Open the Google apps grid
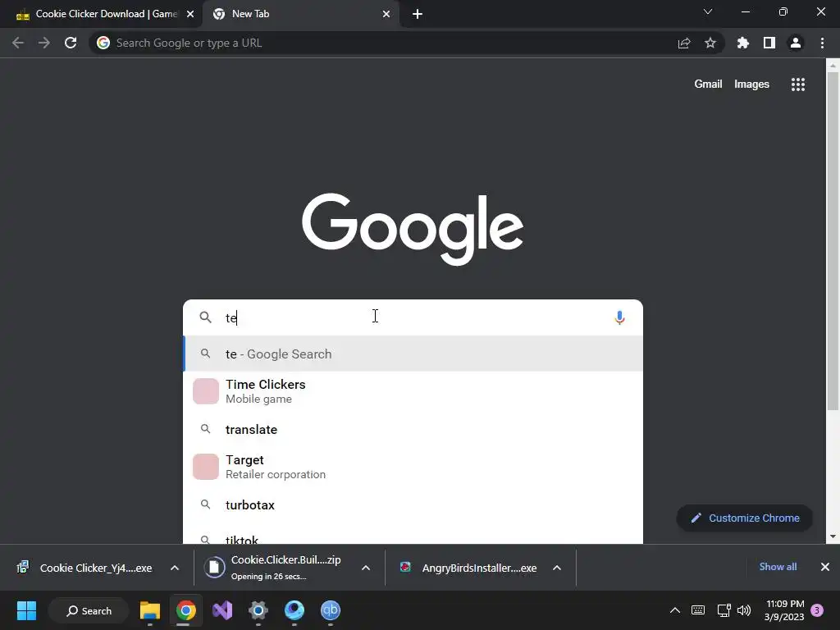The image size is (840, 630). click(798, 84)
